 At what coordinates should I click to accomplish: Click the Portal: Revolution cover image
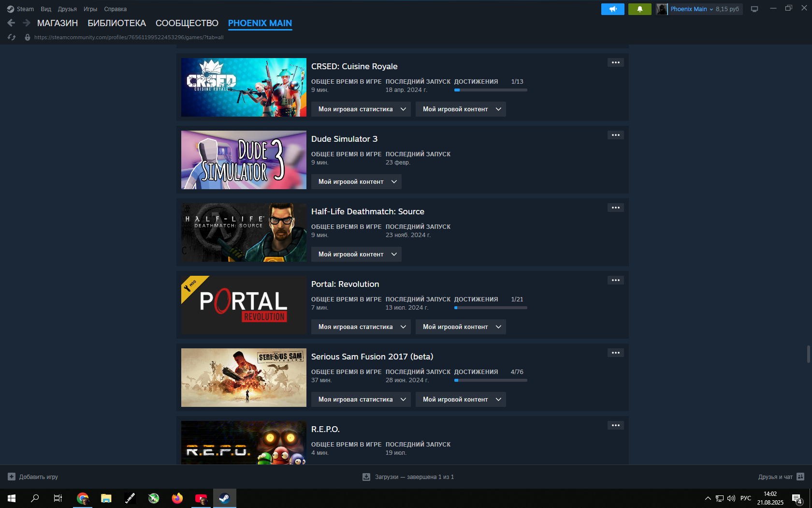tap(244, 305)
